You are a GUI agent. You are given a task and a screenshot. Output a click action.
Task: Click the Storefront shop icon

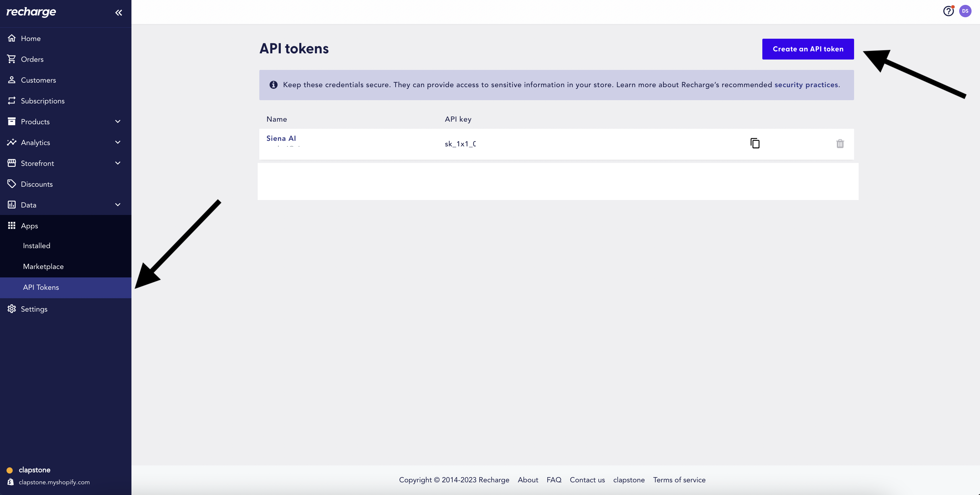click(x=12, y=163)
